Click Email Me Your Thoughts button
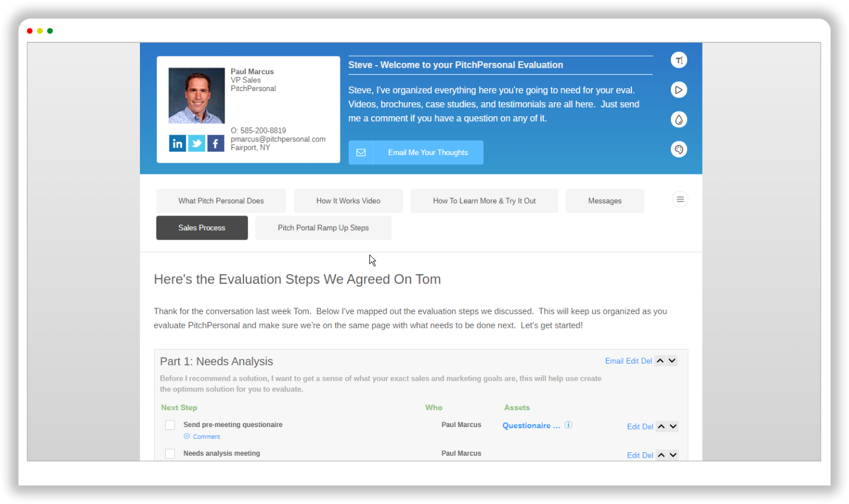The image size is (849, 504). (x=416, y=153)
